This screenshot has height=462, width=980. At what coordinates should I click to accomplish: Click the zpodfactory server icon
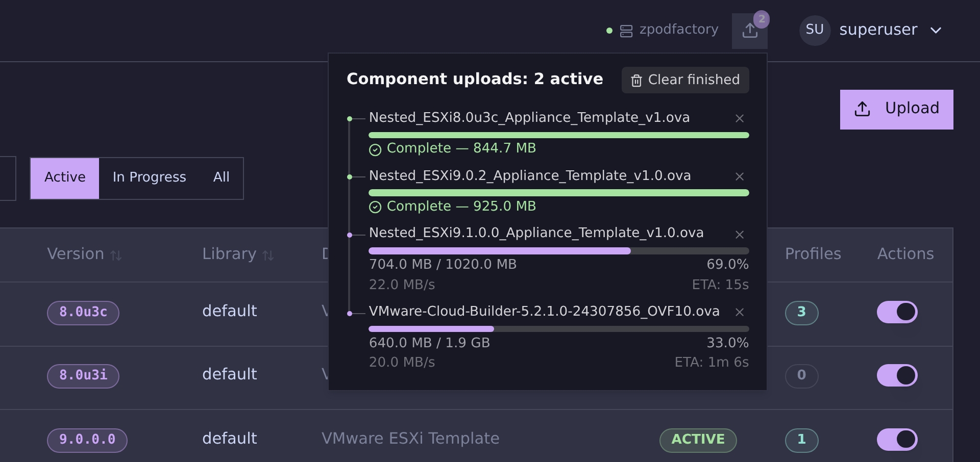pos(626,31)
